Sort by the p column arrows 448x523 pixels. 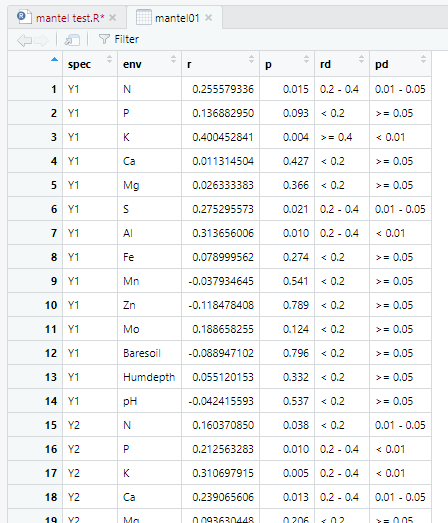[307, 59]
